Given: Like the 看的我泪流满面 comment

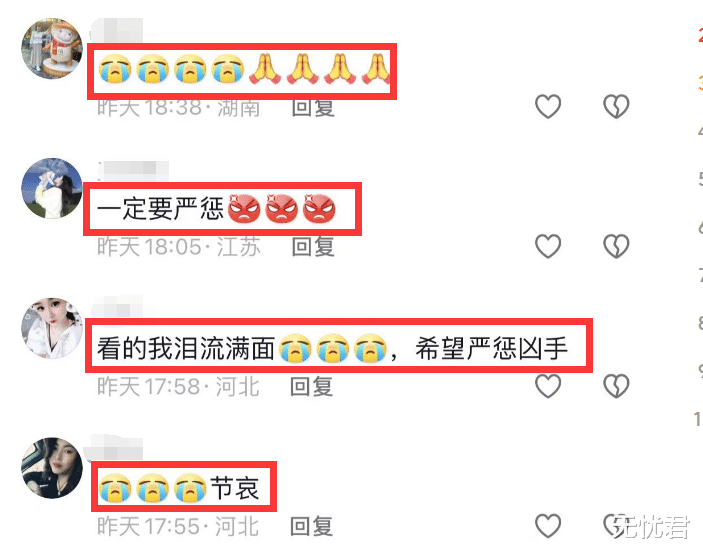Looking at the screenshot, I should 548,386.
